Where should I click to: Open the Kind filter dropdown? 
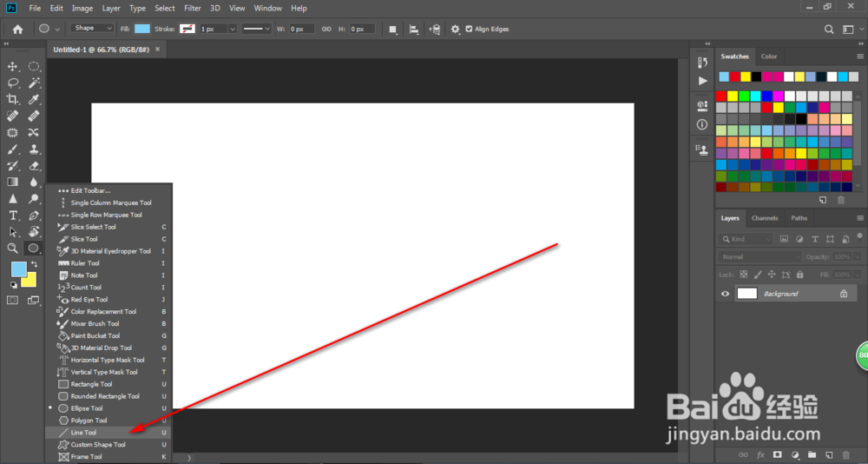pyautogui.click(x=745, y=240)
